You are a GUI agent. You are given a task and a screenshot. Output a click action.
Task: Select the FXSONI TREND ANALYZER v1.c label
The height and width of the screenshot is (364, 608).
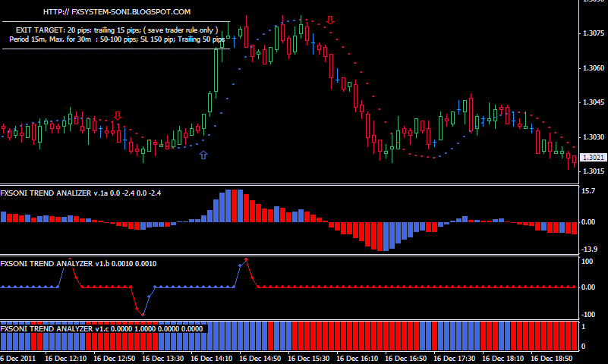(x=102, y=329)
